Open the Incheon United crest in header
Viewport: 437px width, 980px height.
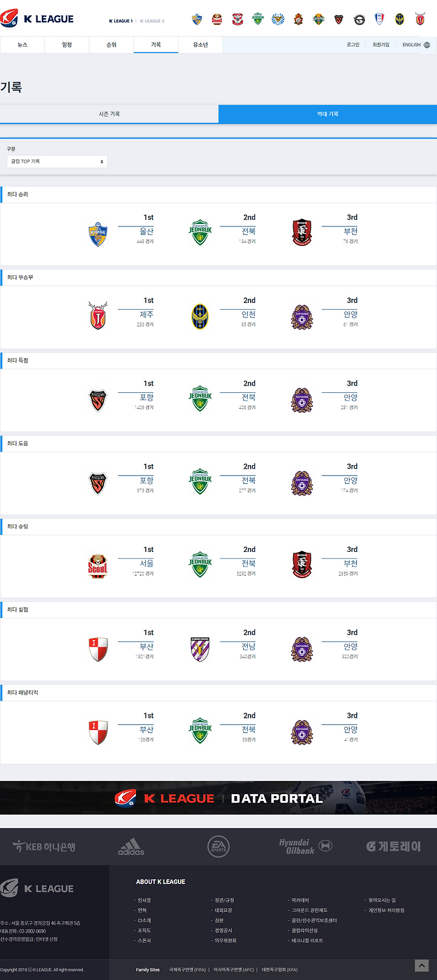[399, 19]
